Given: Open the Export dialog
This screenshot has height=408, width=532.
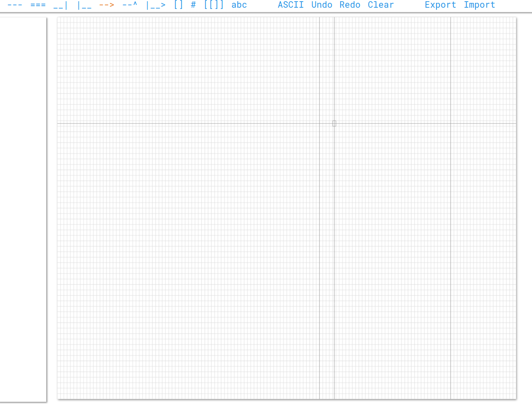Looking at the screenshot, I should [x=441, y=5].
